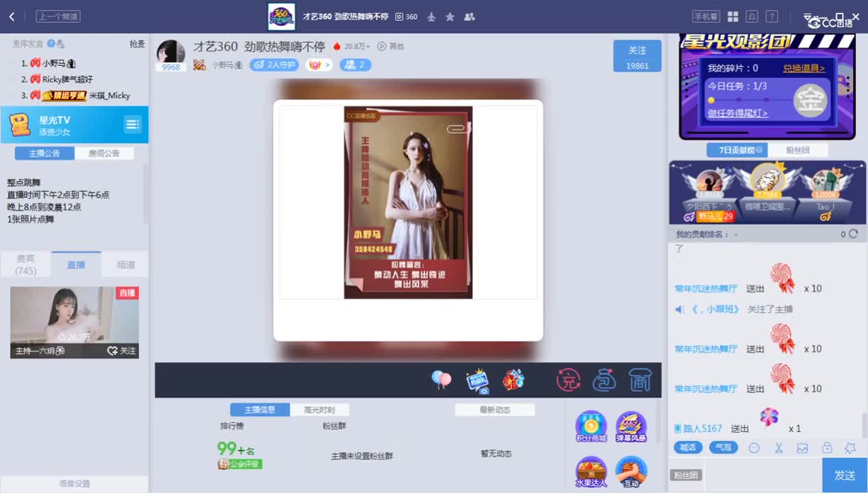Viewport: 868px width, 493px height.
Task: Open the 积分商城 points mall icon
Action: (x=591, y=427)
